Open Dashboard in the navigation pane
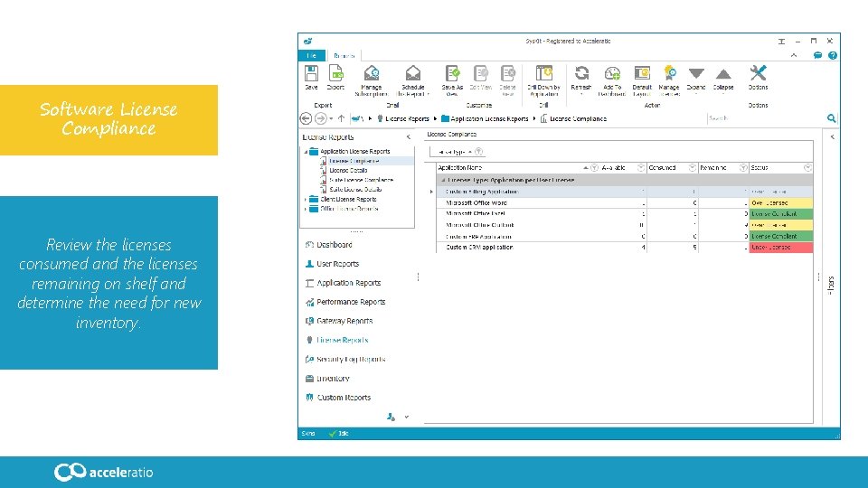The width and height of the screenshot is (868, 488). point(334,245)
